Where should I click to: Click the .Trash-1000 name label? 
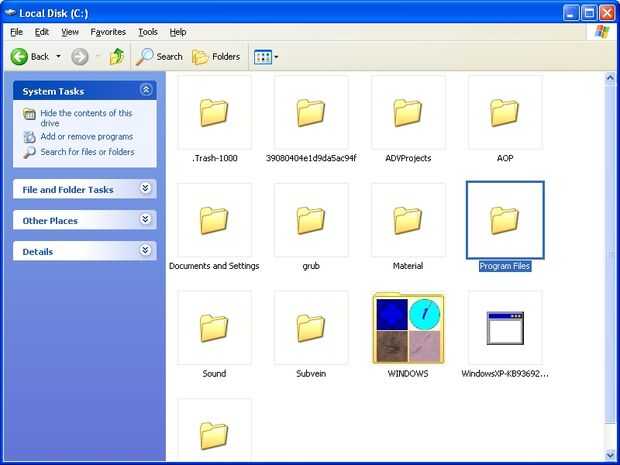214,158
